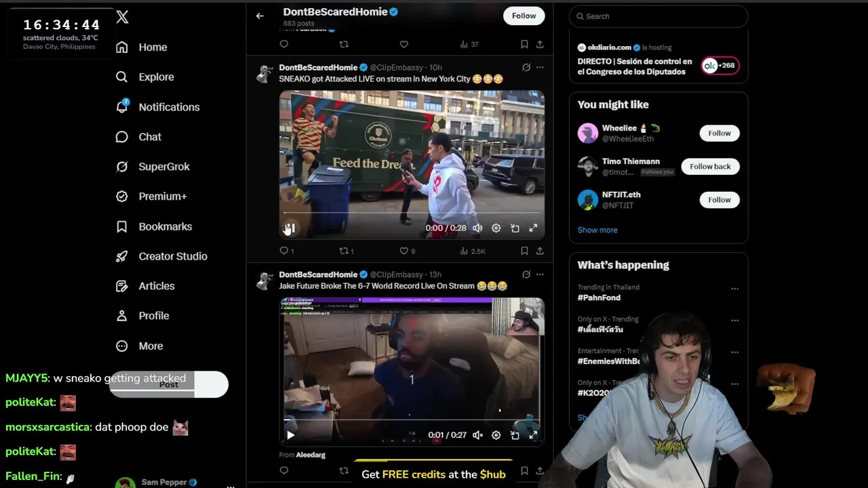Enter fullscreen on Jake Future video
Screen dimensions: 868x488
coord(533,435)
